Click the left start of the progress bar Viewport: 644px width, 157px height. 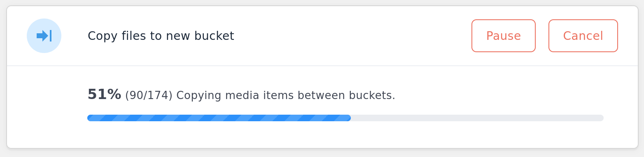[89, 118]
